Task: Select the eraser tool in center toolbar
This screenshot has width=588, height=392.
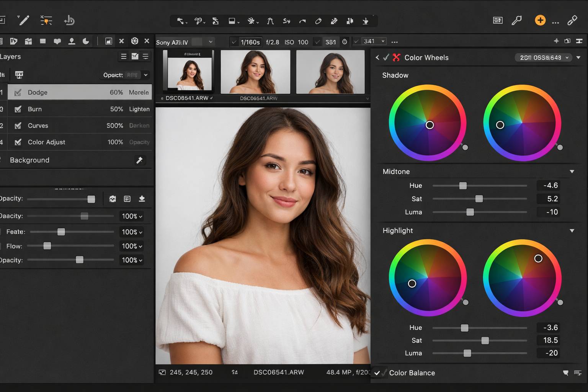Action: [x=318, y=21]
